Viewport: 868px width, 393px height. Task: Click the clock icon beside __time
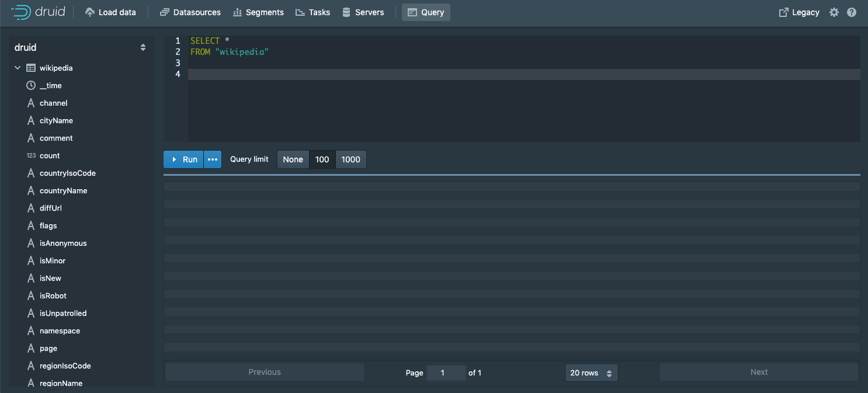pyautogui.click(x=31, y=86)
